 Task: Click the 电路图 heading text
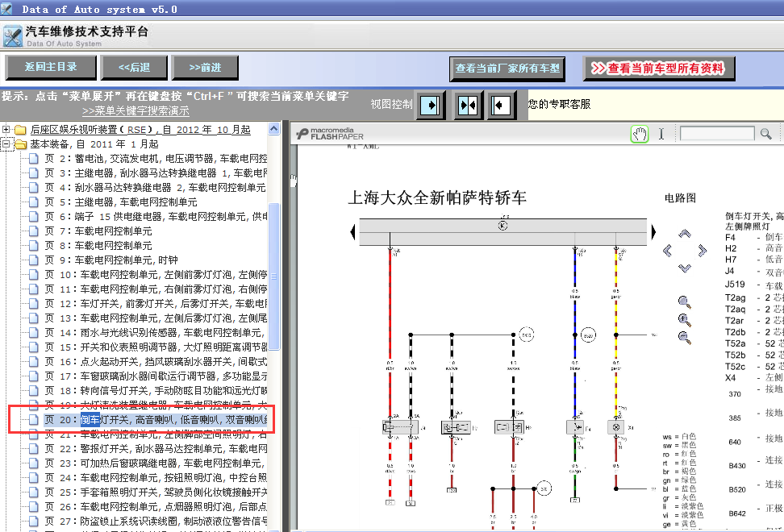point(680,197)
